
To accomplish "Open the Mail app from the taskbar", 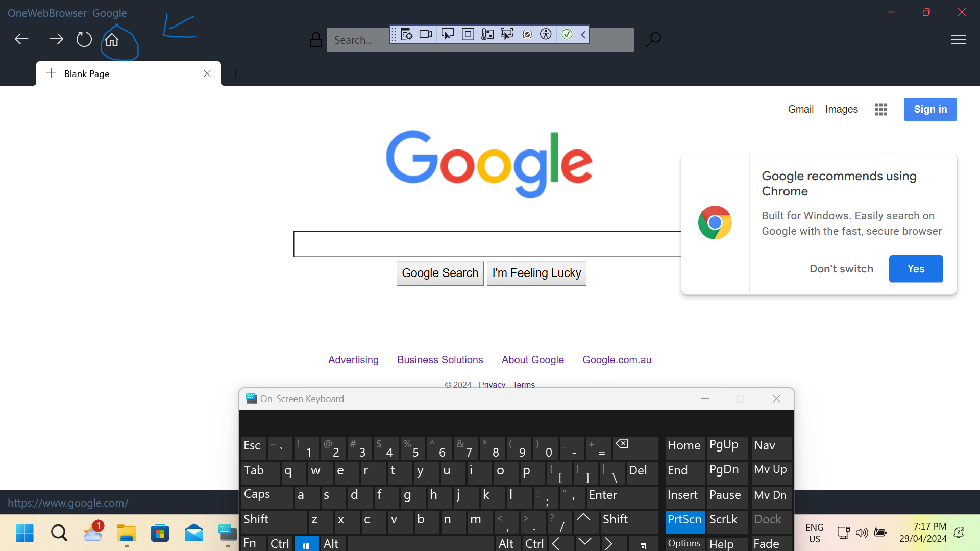I will [x=194, y=533].
